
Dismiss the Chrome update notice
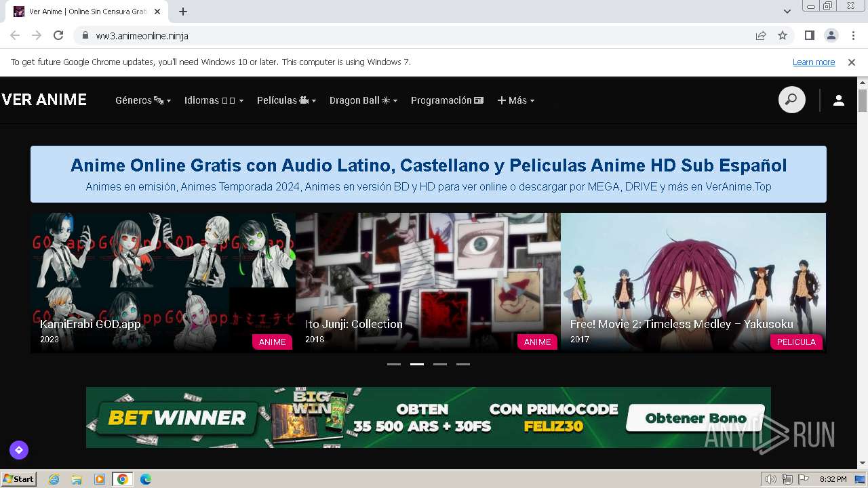[852, 62]
